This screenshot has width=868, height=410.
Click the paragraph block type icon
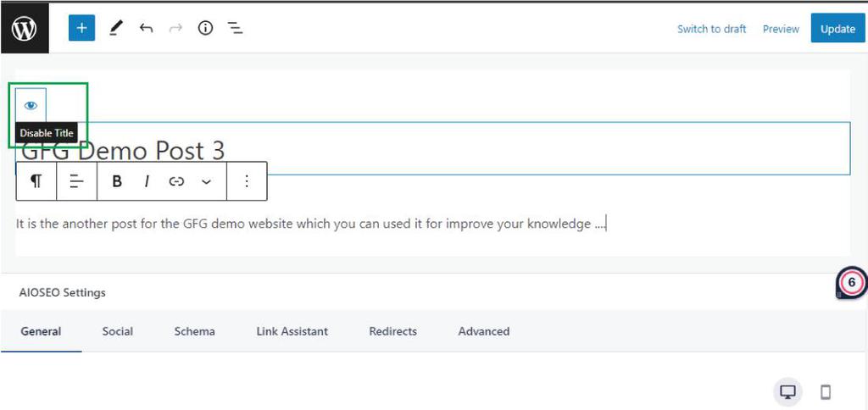coord(36,181)
